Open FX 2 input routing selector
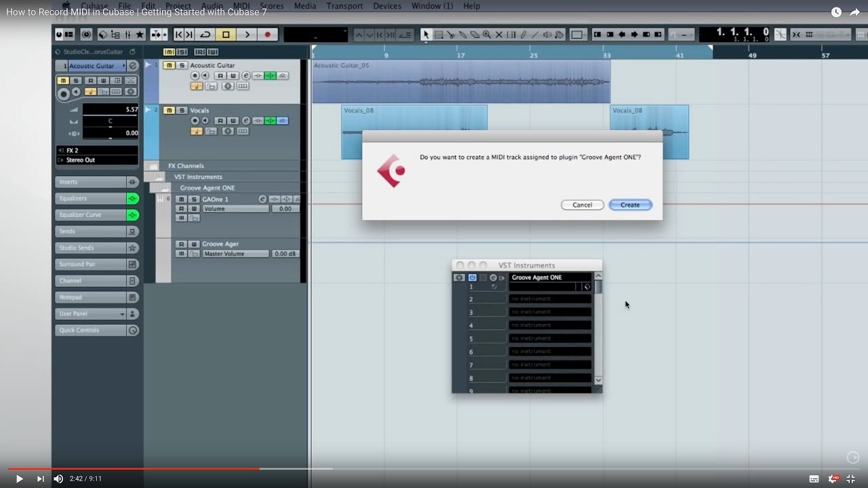The image size is (868, 488). (x=97, y=150)
